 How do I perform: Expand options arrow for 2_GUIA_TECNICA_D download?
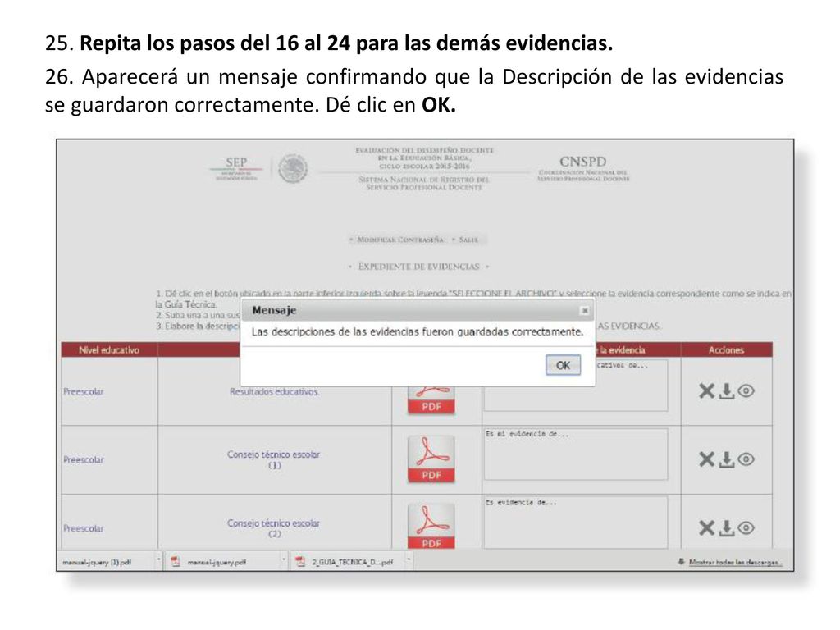[409, 561]
